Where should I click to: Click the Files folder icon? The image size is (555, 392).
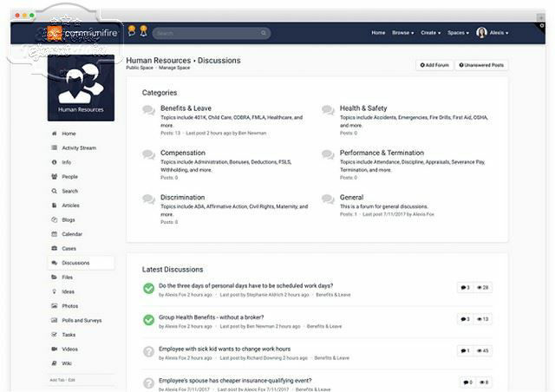click(x=54, y=277)
